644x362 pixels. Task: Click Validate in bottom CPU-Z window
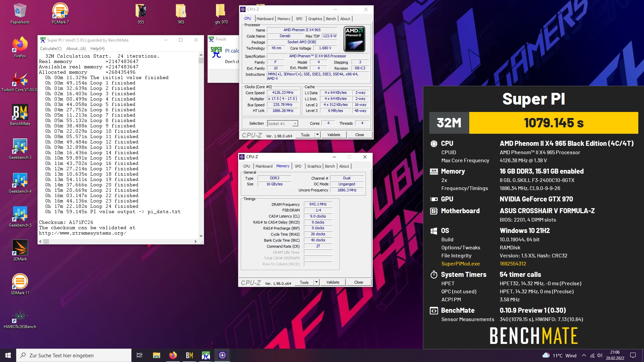point(333,282)
